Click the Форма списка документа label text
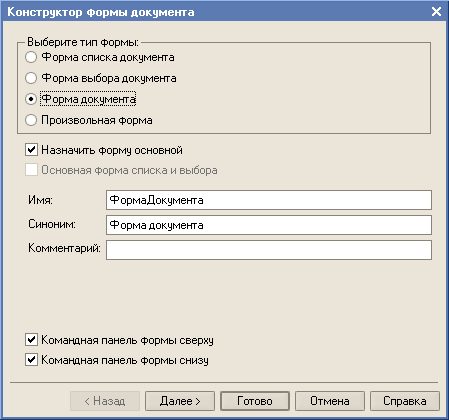 point(108,57)
